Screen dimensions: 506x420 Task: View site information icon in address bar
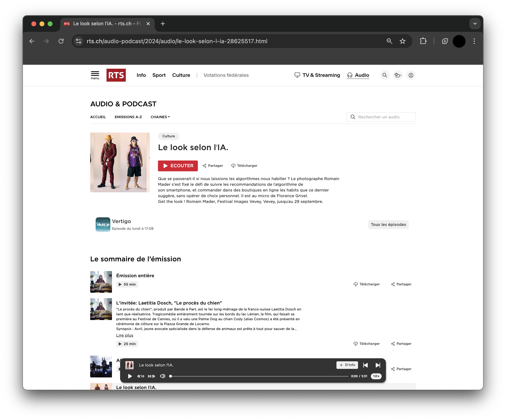point(79,41)
